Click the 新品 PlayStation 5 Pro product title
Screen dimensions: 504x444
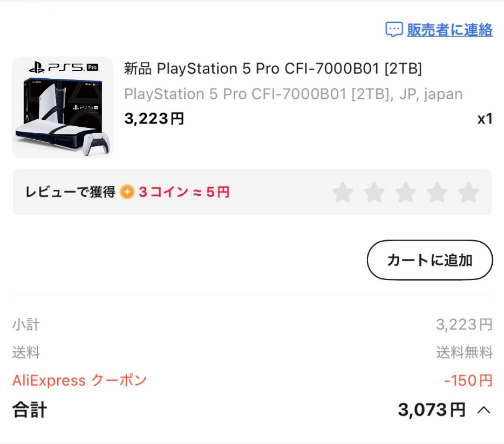pyautogui.click(x=273, y=69)
